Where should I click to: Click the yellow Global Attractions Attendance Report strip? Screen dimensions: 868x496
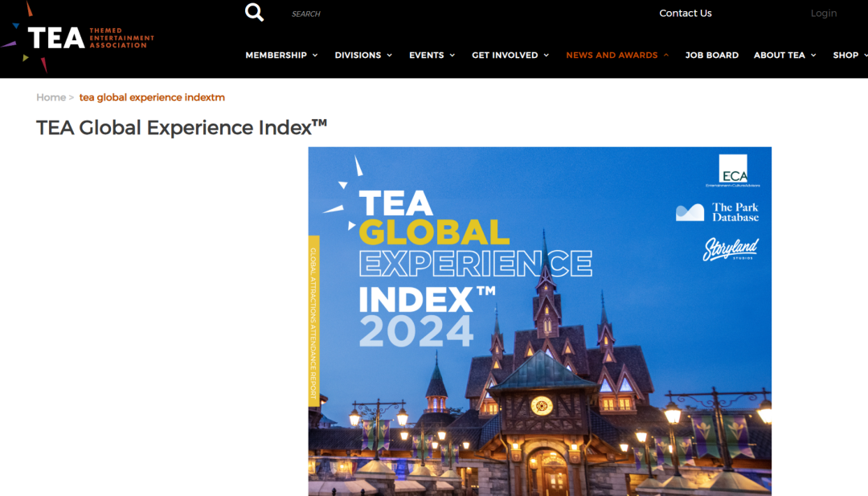click(x=313, y=321)
